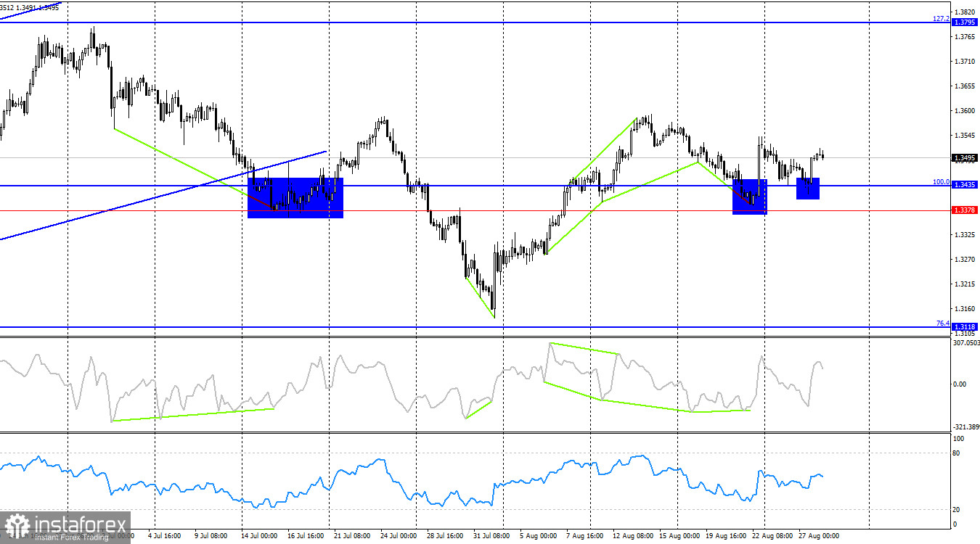Click the 1.3795 level price tag

[965, 22]
